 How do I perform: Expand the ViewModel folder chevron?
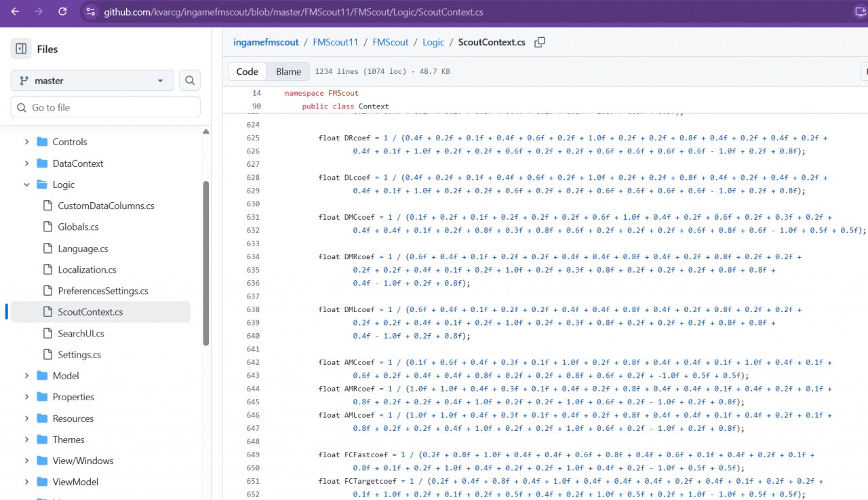pyautogui.click(x=26, y=482)
